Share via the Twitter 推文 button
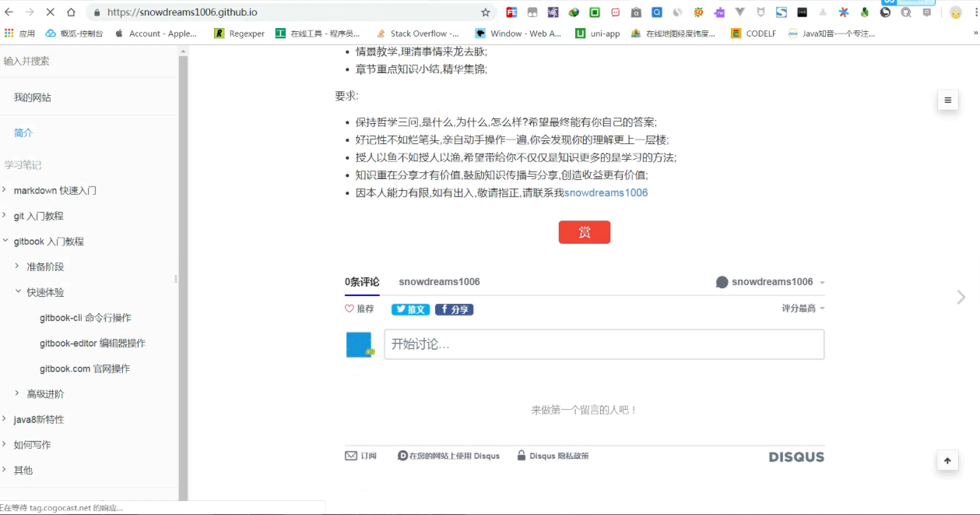This screenshot has height=515, width=980. 410,309
